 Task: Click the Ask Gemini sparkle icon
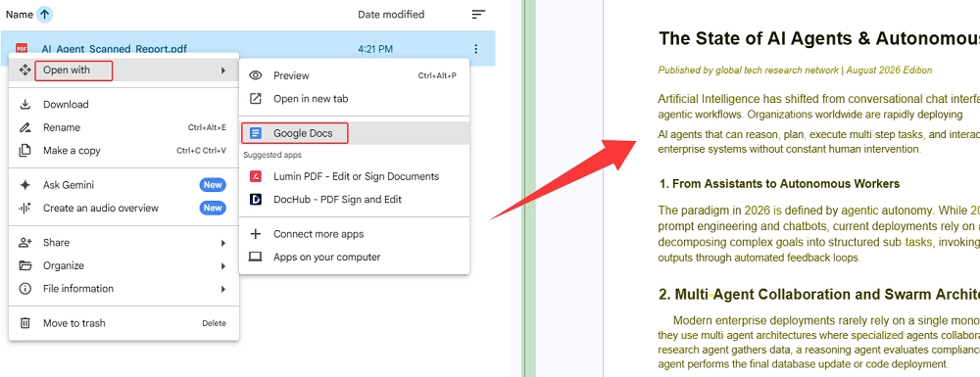(25, 185)
